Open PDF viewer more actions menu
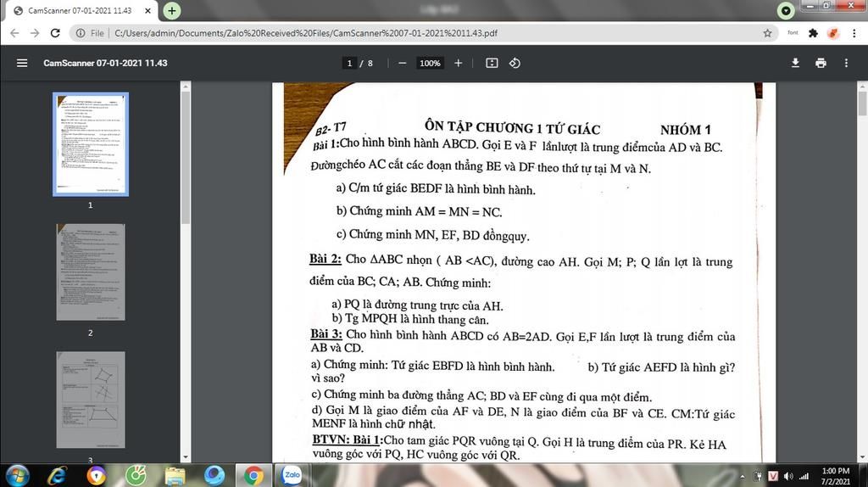Image resolution: width=868 pixels, height=487 pixels. [846, 63]
